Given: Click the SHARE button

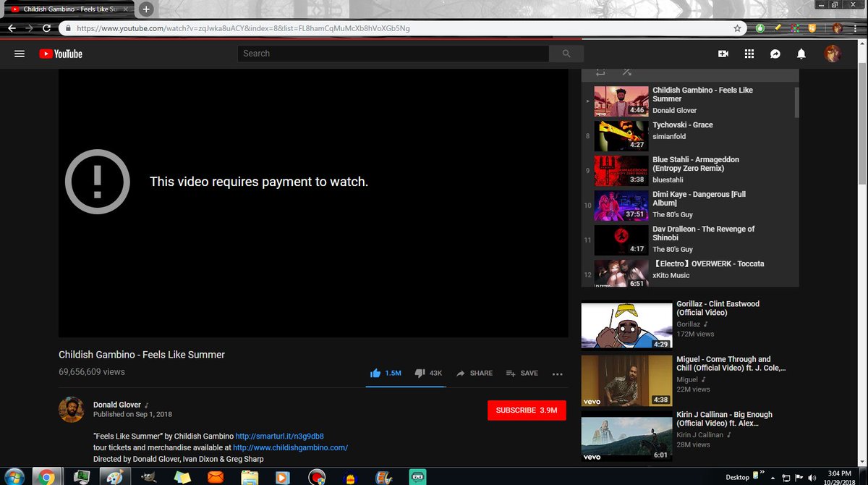Looking at the screenshot, I should (x=474, y=373).
